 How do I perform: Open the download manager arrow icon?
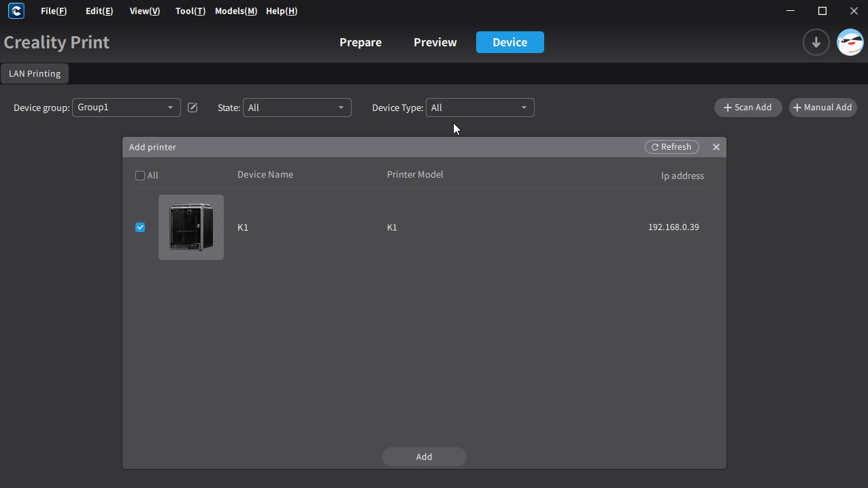[x=816, y=42]
